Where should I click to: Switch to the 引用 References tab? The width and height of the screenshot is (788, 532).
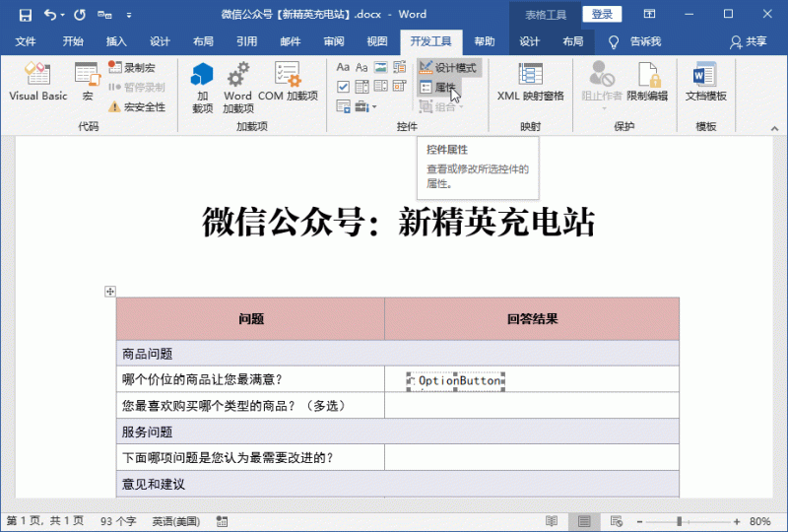247,41
